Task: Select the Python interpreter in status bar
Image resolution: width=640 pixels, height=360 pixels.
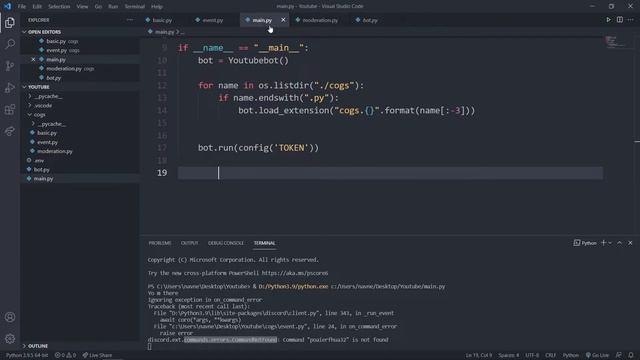Action: pyautogui.click(x=27, y=355)
